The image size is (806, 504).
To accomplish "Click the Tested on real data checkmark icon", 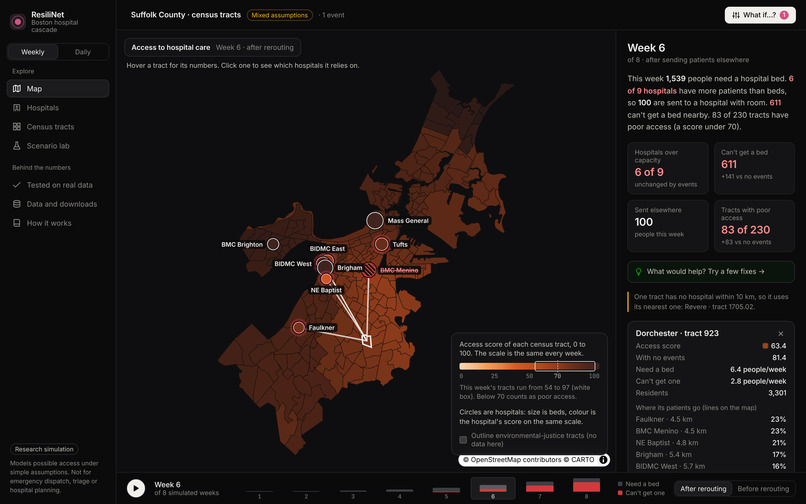I will coord(16,185).
